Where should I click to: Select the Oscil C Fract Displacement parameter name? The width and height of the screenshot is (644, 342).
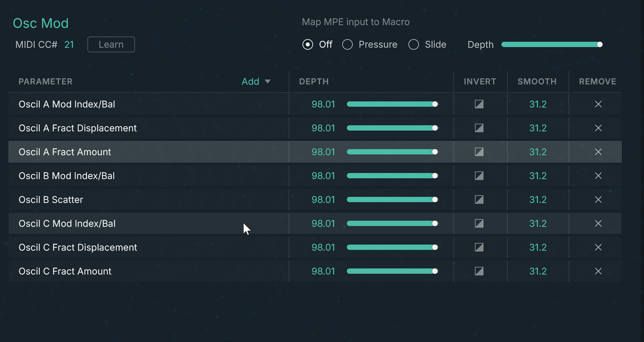tap(78, 247)
